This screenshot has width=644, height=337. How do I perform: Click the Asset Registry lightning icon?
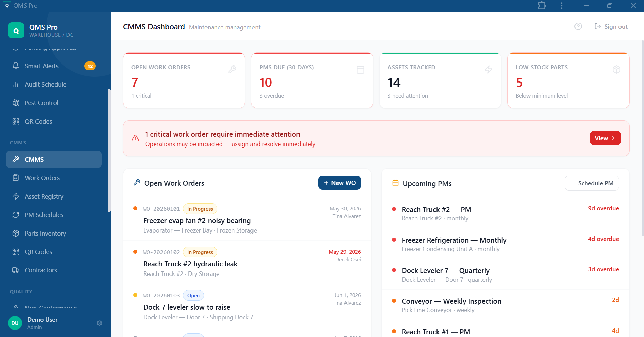click(x=16, y=196)
